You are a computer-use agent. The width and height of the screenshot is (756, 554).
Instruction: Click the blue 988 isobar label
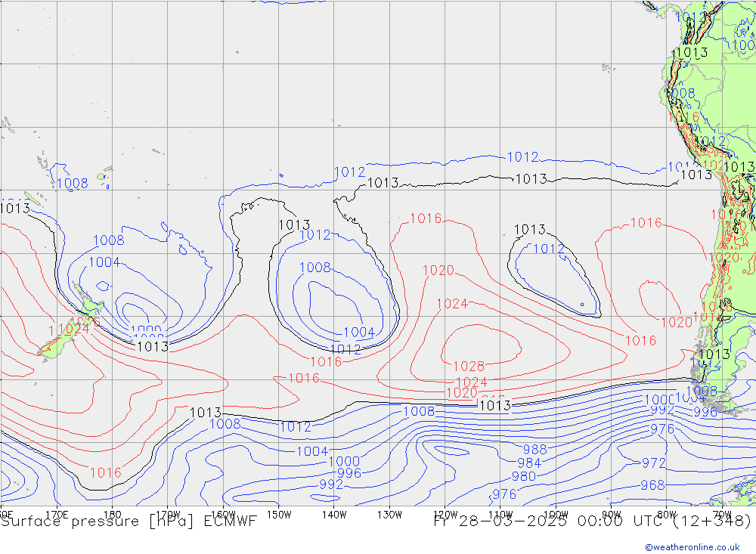tap(535, 450)
